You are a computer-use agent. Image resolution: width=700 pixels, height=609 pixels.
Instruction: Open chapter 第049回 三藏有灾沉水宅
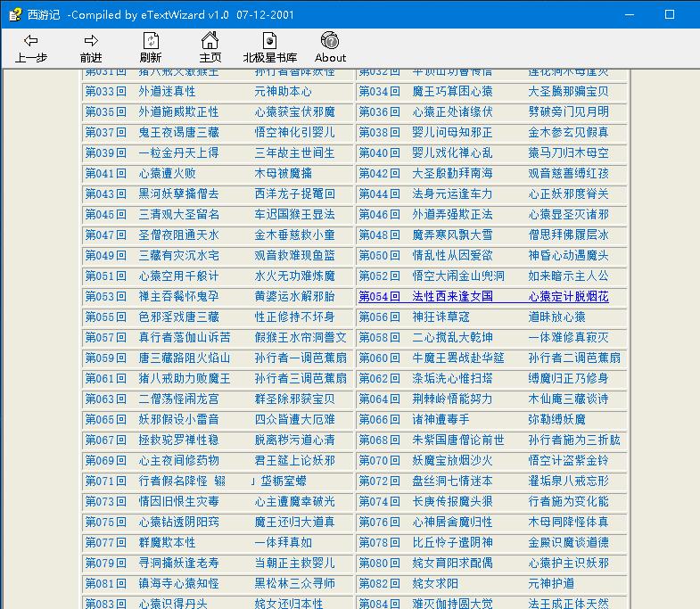pos(210,256)
